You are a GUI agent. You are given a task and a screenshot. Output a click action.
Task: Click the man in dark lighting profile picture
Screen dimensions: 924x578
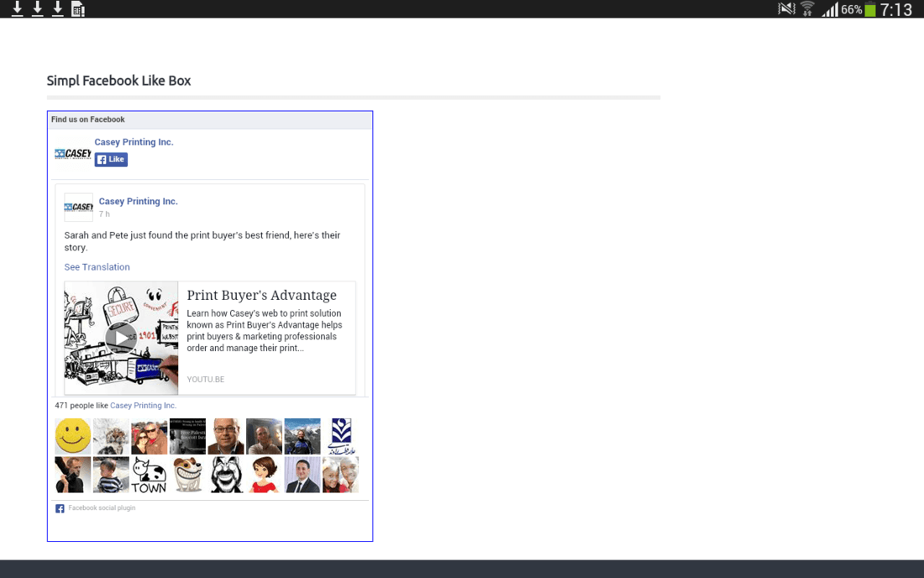coord(264,436)
